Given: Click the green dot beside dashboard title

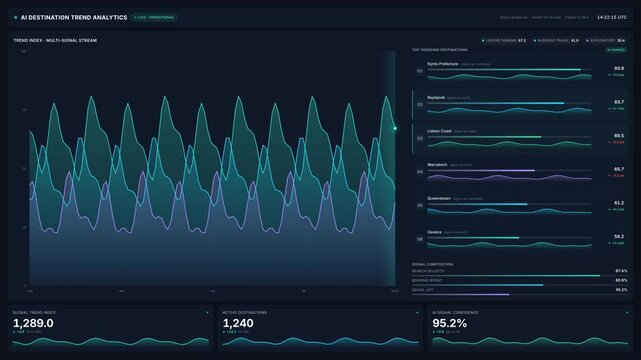Looking at the screenshot, I should click(16, 18).
